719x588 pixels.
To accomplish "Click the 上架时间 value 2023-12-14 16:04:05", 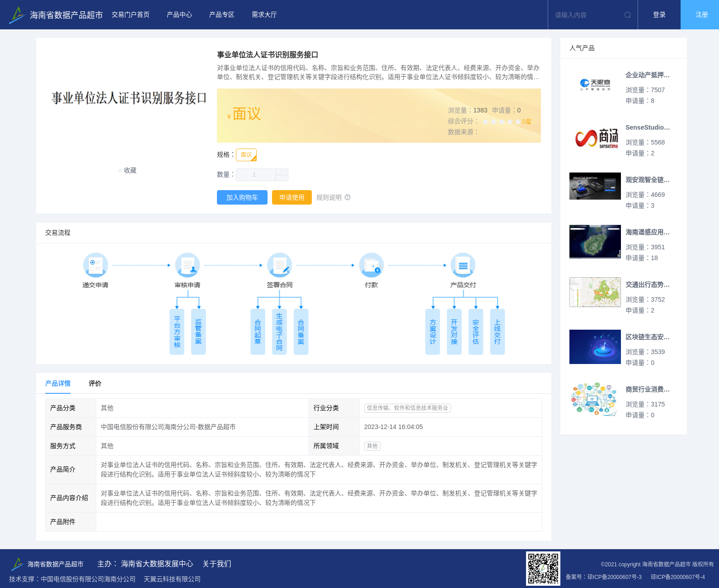I will coord(394,427).
